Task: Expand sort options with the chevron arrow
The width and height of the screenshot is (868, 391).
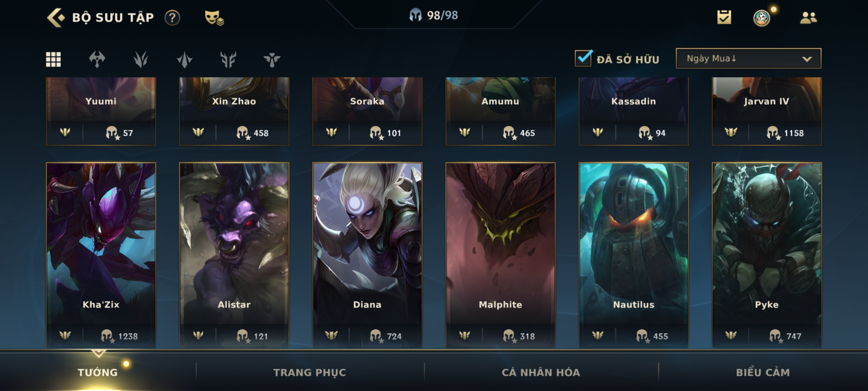Action: click(x=807, y=59)
